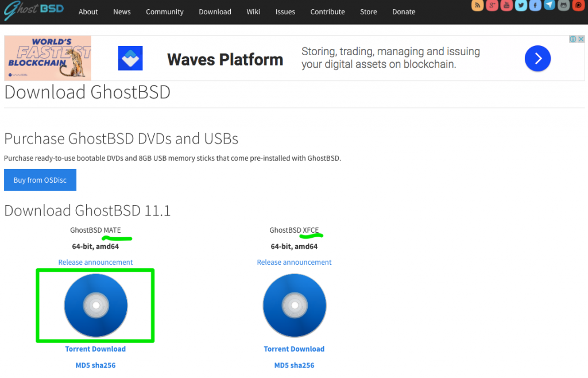Go to the News page
The height and width of the screenshot is (378, 588).
122,12
